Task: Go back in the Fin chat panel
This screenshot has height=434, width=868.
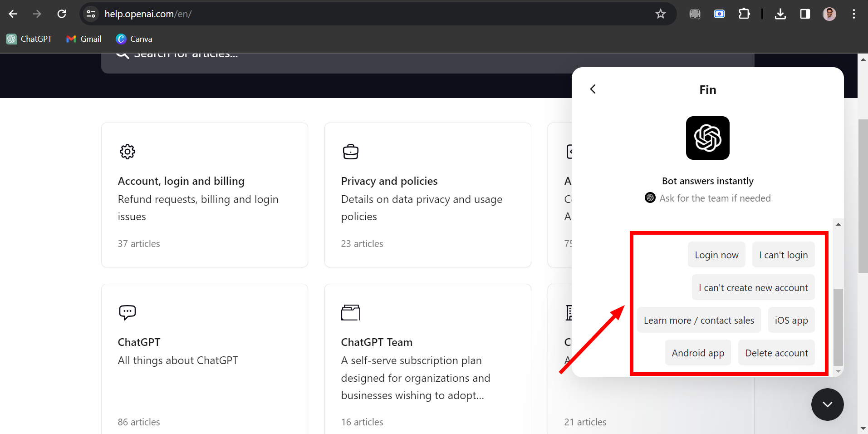Action: pos(593,89)
